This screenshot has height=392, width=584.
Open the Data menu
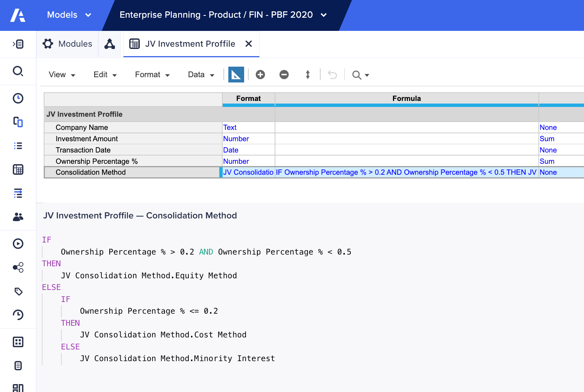pos(200,75)
